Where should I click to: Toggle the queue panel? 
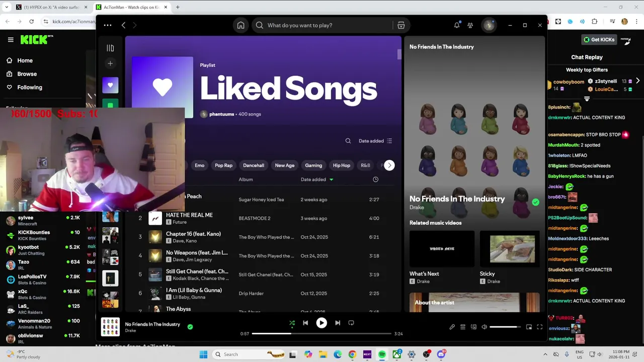463,327
